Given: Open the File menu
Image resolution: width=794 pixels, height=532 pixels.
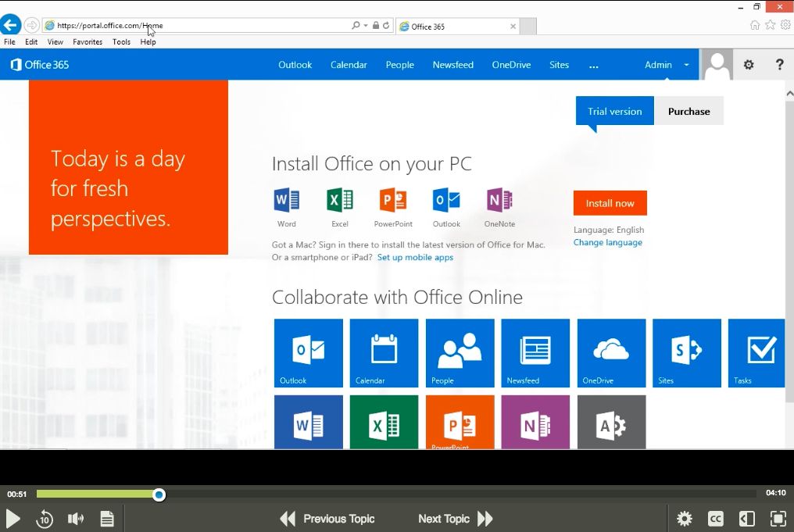Looking at the screenshot, I should (9, 42).
